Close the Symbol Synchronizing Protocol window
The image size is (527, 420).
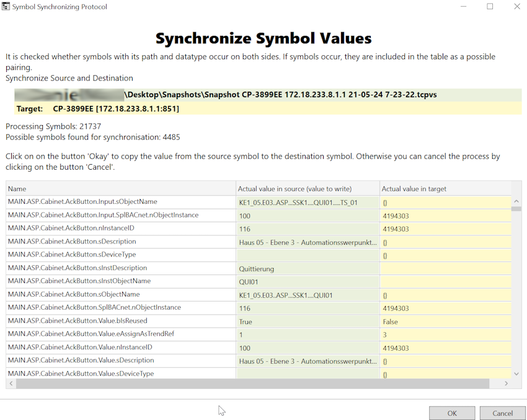pos(517,6)
